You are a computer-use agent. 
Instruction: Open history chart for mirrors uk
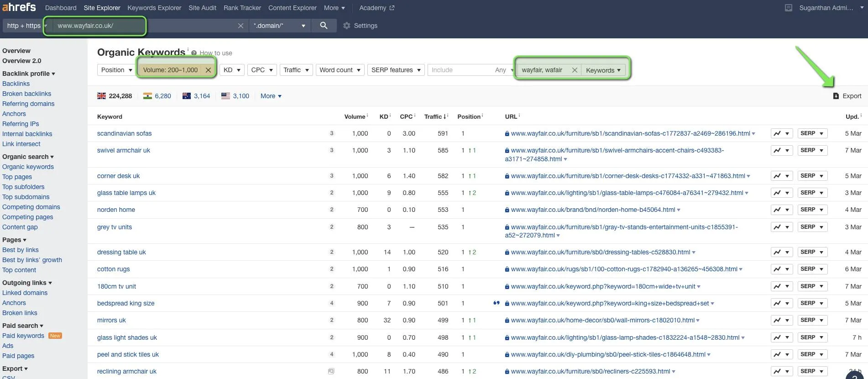(x=781, y=320)
